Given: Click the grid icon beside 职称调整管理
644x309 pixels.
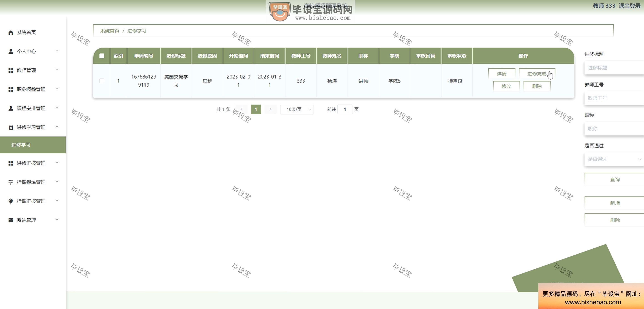Looking at the screenshot, I should [x=11, y=89].
